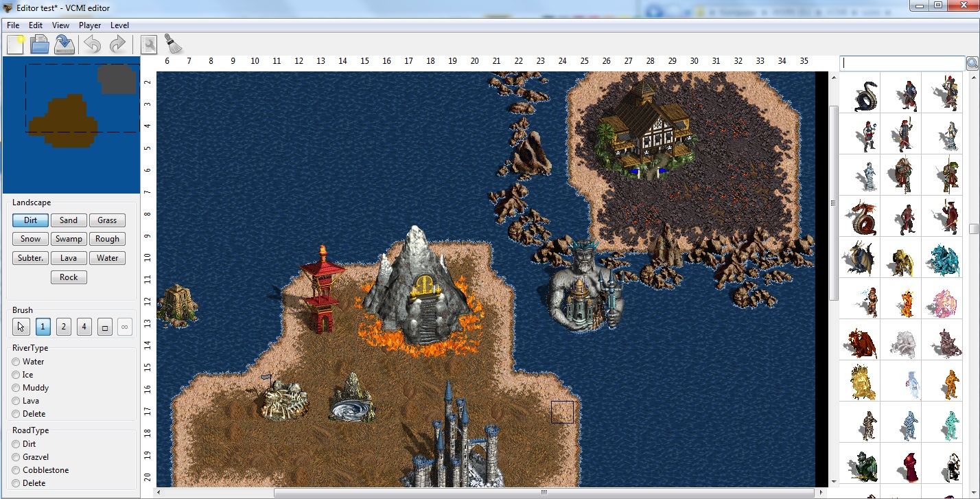This screenshot has height=499, width=980.
Task: Select the Cobblestone road type
Action: (40, 470)
